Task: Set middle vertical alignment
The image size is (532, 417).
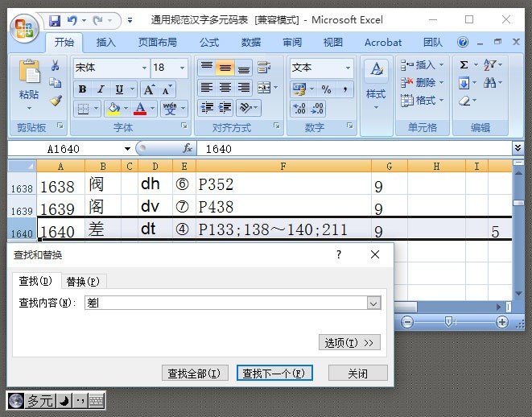Action: coord(225,67)
